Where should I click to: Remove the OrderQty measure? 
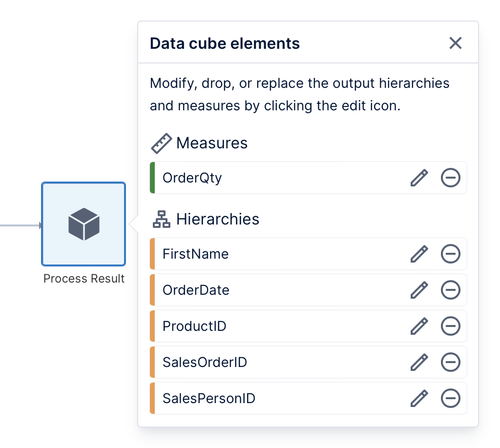(450, 178)
